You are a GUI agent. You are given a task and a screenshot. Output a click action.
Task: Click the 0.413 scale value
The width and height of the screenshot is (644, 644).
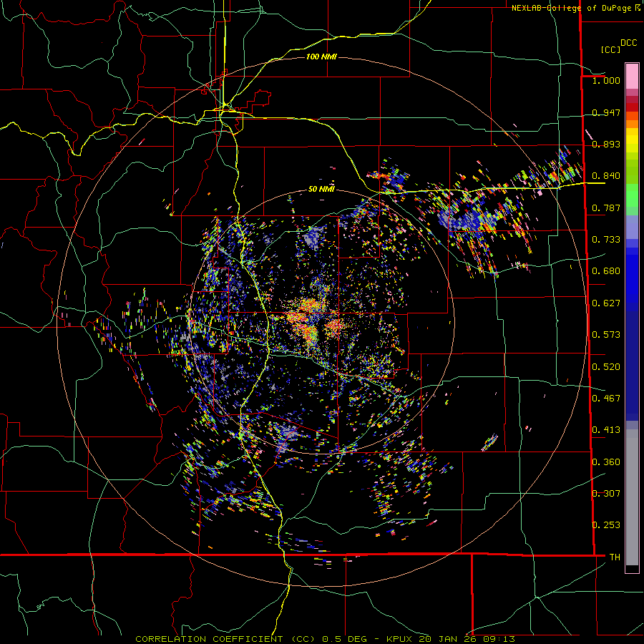[606, 430]
